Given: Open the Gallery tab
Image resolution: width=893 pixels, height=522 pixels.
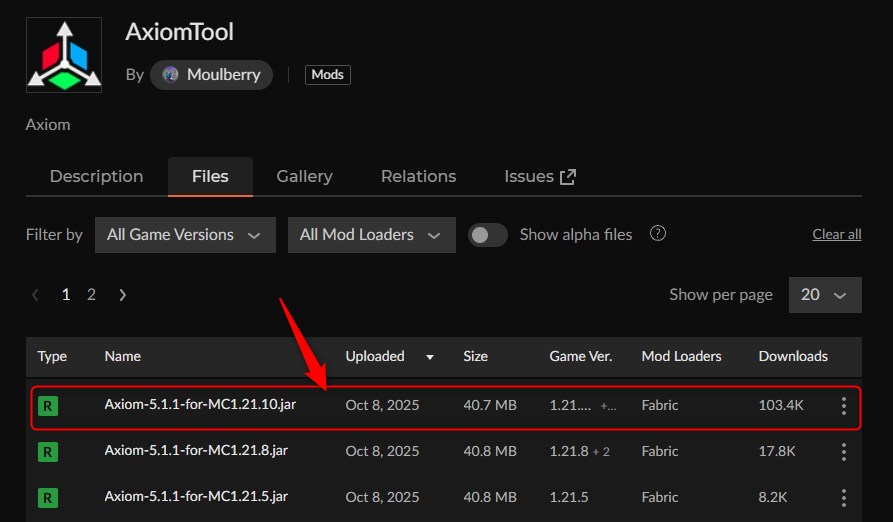Looking at the screenshot, I should [x=304, y=176].
